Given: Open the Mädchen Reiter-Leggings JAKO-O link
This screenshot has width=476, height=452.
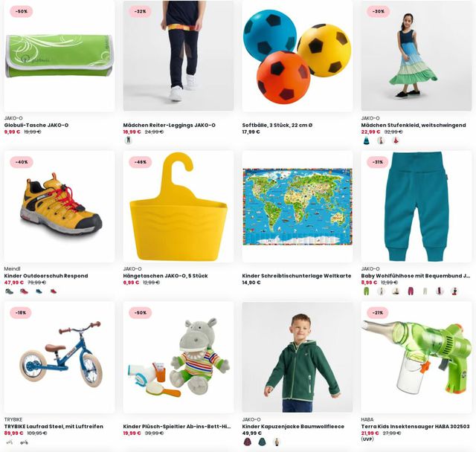Looking at the screenshot, I should (x=169, y=125).
